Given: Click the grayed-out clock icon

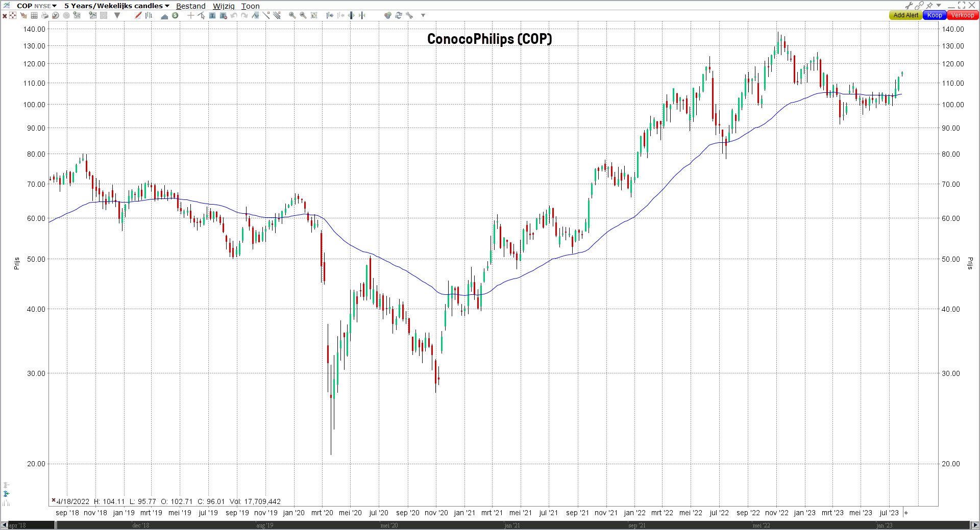Looking at the screenshot, I should pos(66,15).
